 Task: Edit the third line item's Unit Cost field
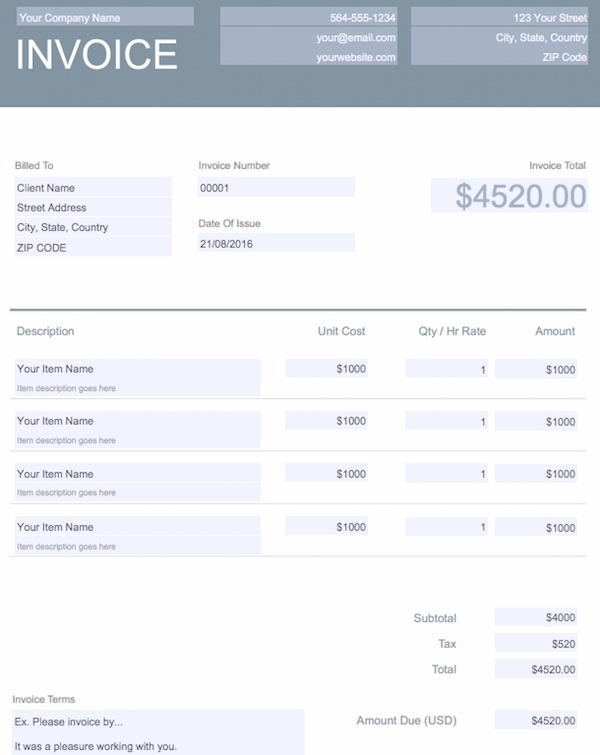point(326,473)
